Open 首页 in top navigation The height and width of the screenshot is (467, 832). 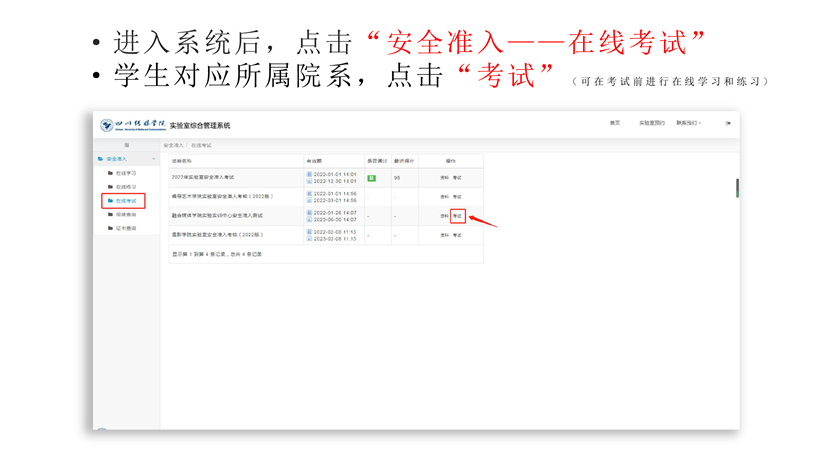pos(614,123)
